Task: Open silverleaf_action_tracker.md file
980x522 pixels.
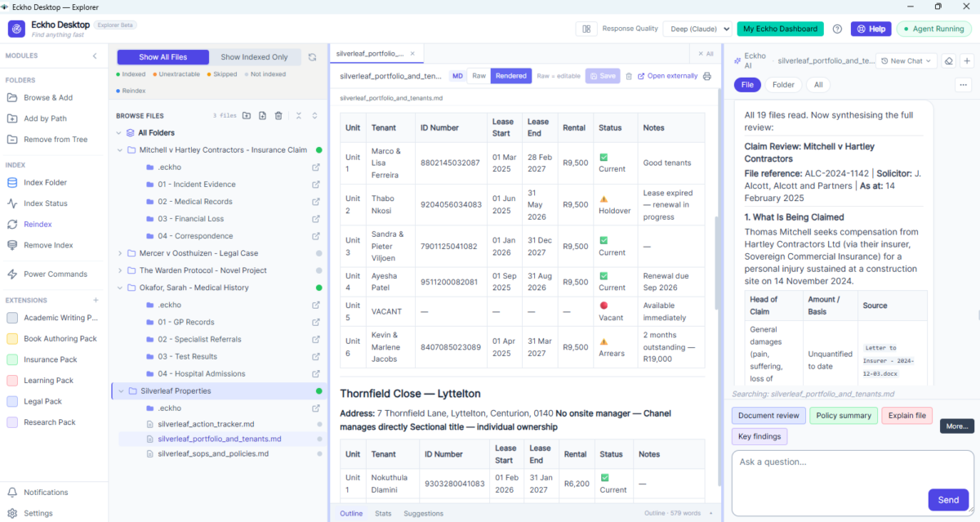Action: tap(206, 424)
